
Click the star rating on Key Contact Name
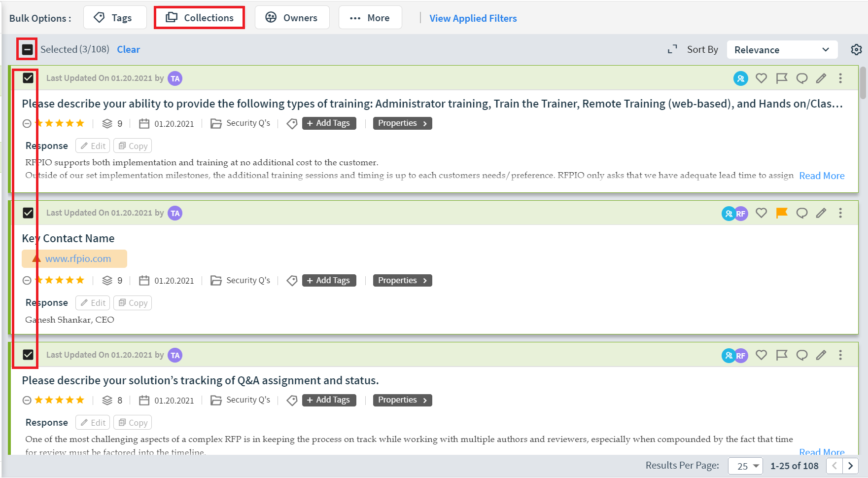point(60,280)
